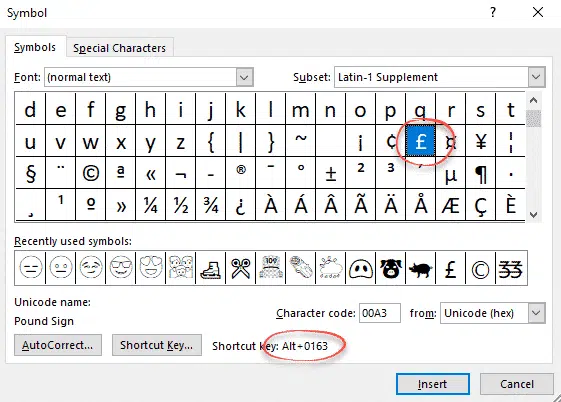
Task: Switch to the Special Characters tab
Action: coord(119,48)
